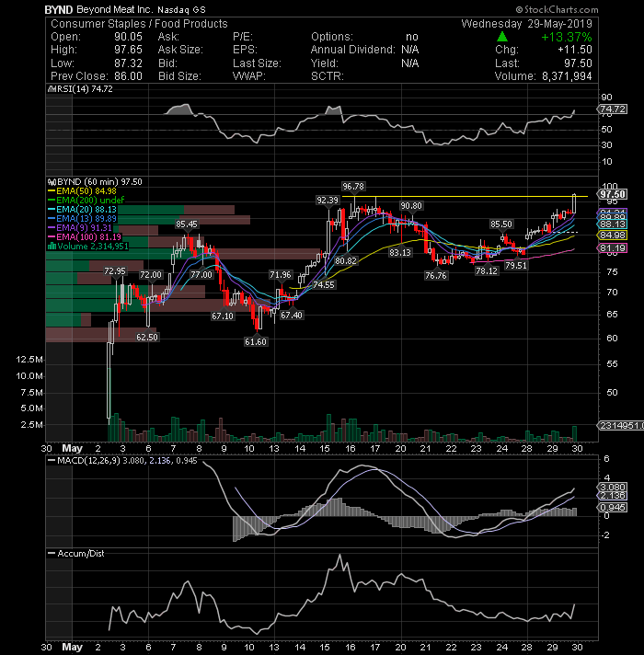This screenshot has width=644, height=655.
Task: Click the 85.45 price annotation
Action: click(186, 224)
